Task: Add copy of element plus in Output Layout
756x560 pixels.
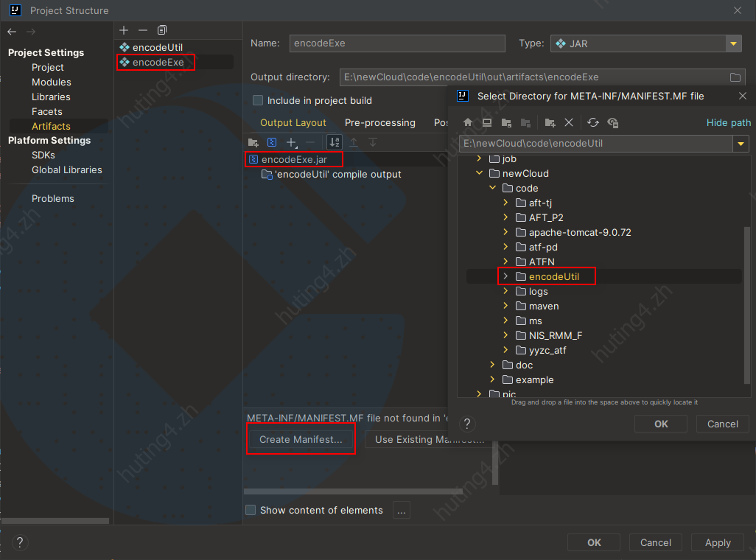Action: [x=291, y=142]
